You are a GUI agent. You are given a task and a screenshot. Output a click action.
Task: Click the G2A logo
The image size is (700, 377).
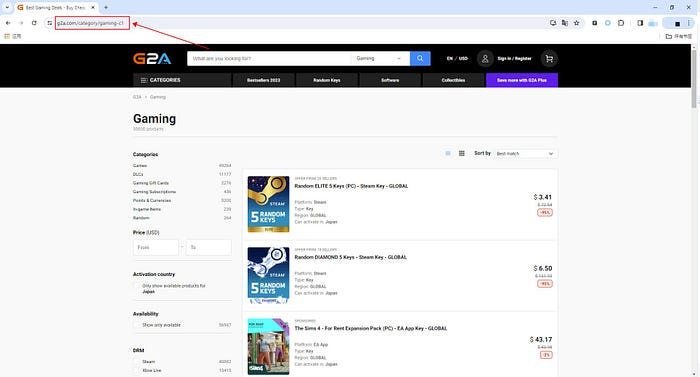tap(152, 59)
